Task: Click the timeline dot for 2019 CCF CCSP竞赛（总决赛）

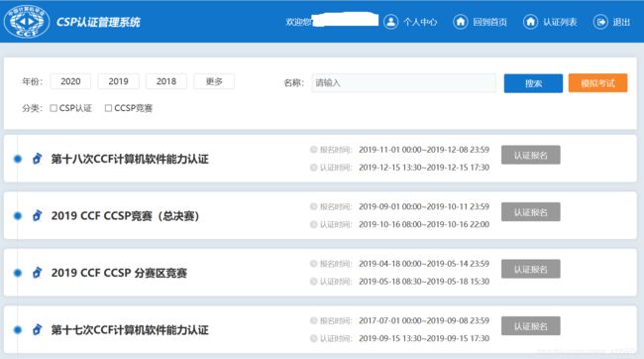Action: click(x=18, y=216)
